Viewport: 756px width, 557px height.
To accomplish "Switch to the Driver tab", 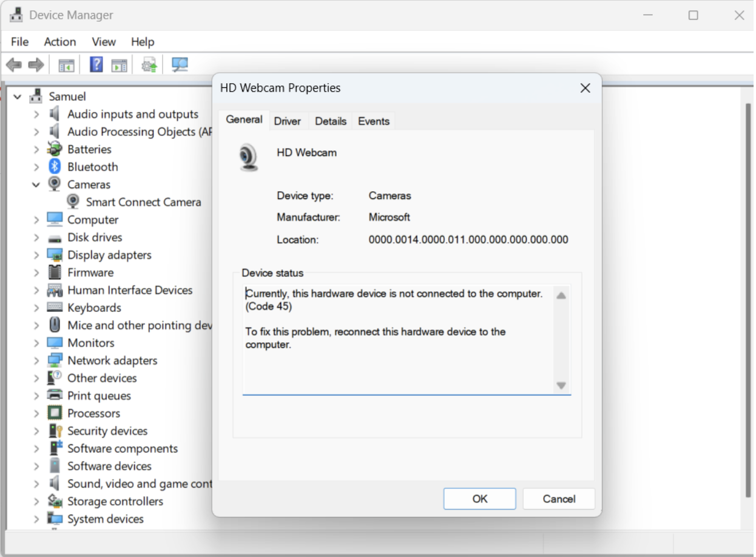I will pyautogui.click(x=288, y=121).
